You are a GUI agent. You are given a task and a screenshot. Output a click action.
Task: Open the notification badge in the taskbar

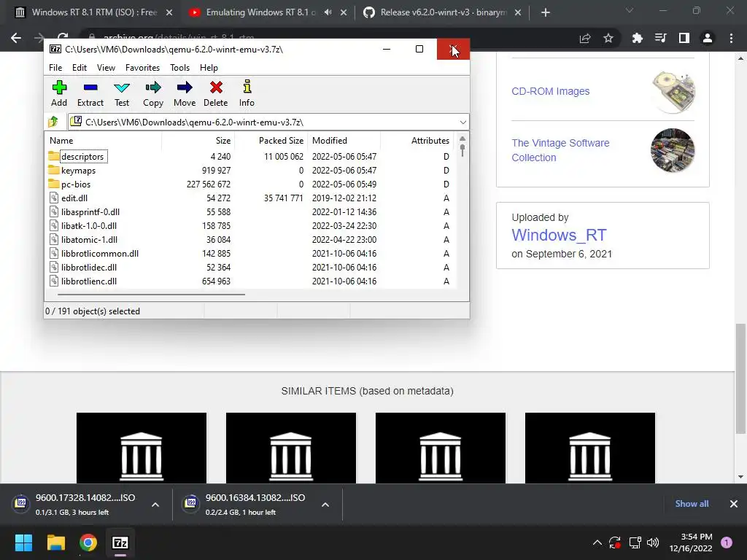click(727, 542)
